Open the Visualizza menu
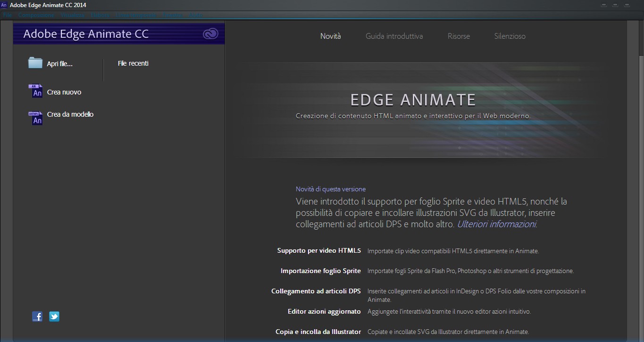The image size is (644, 342). click(x=72, y=15)
